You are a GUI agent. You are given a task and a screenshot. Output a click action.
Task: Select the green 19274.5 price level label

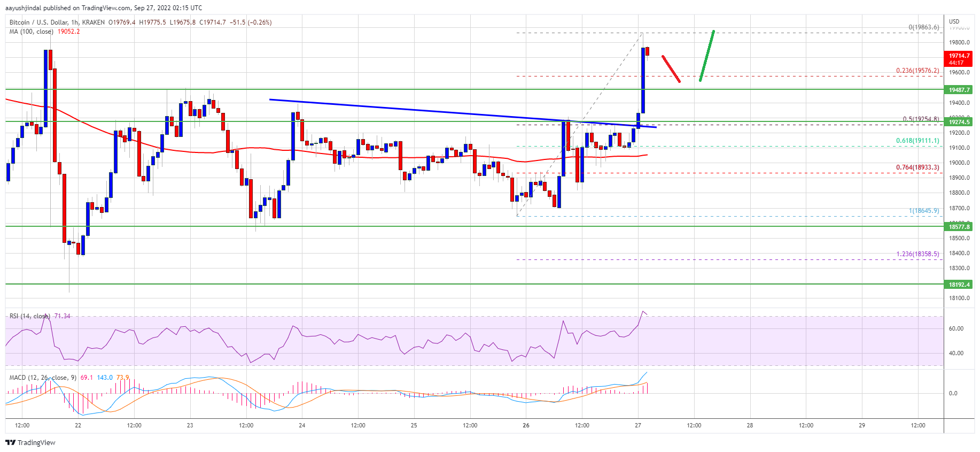click(959, 122)
